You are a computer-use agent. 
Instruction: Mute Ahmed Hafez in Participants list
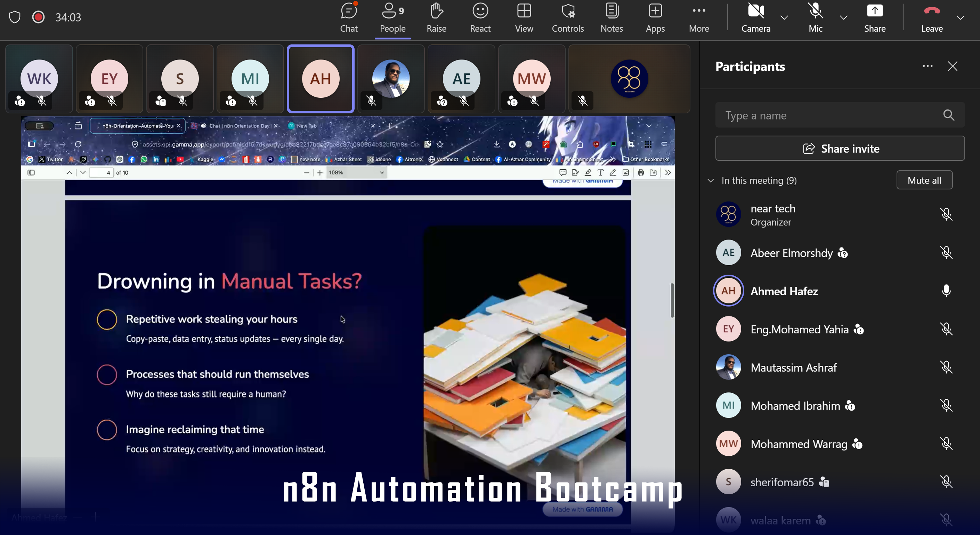946,291
